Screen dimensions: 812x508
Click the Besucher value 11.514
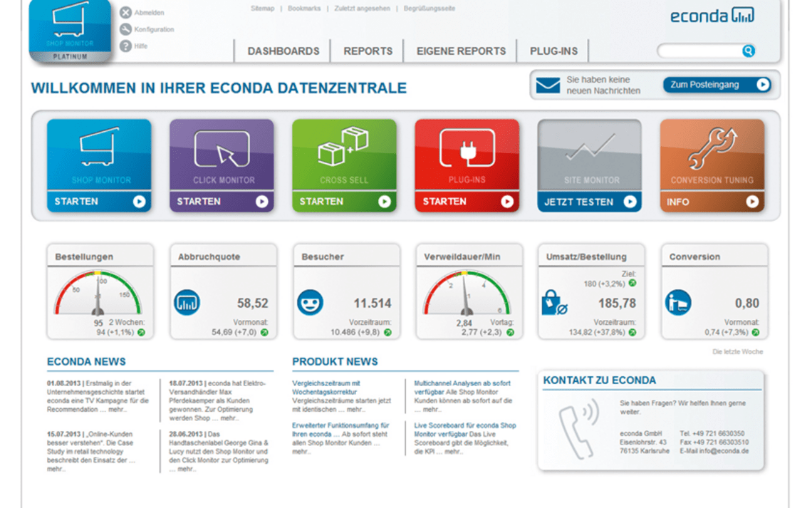373,304
